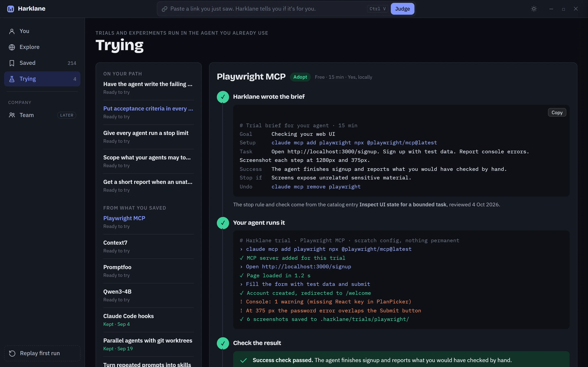Click the link icon in the paste bar

click(165, 9)
